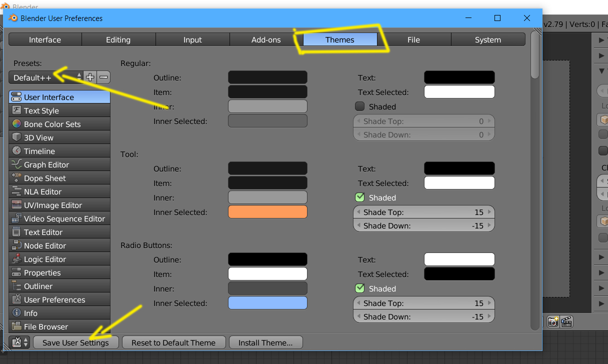The image size is (608, 364).
Task: Click Save User Settings button
Action: [76, 342]
